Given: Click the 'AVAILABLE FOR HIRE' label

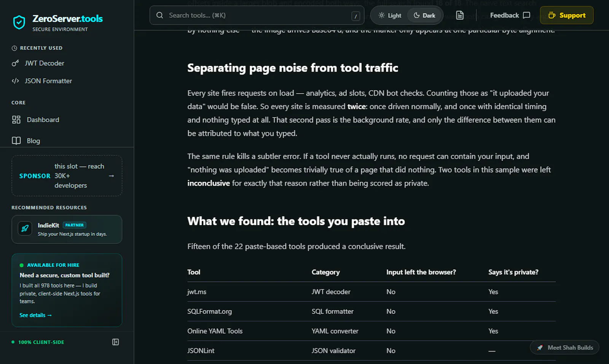Looking at the screenshot, I should (x=53, y=265).
